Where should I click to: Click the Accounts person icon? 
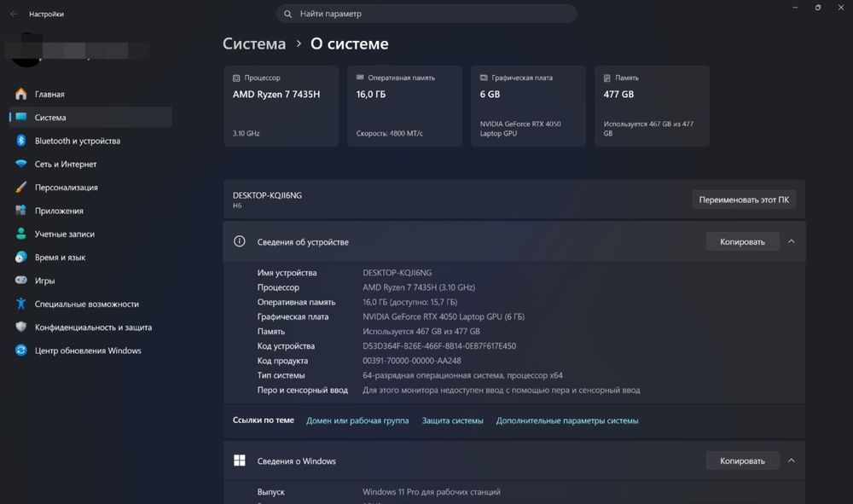20,234
